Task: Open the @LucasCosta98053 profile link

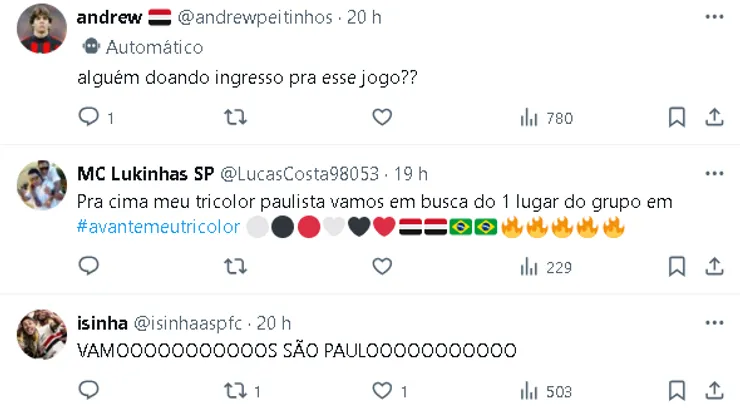Action: (299, 174)
